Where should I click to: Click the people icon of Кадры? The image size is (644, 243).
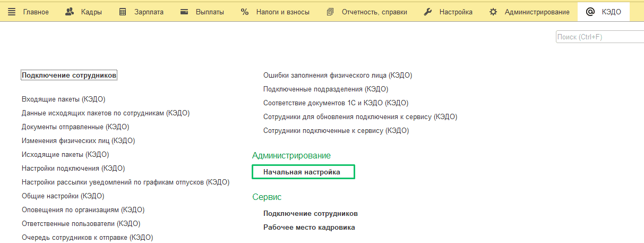click(x=70, y=12)
